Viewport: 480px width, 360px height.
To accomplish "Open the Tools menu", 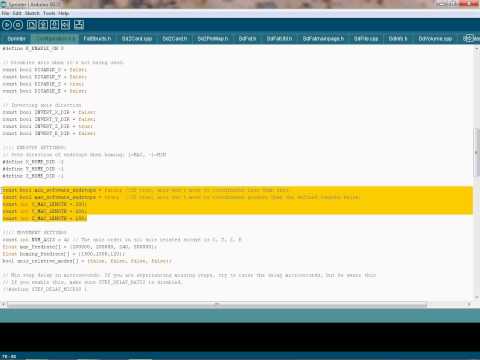I will click(x=49, y=13).
